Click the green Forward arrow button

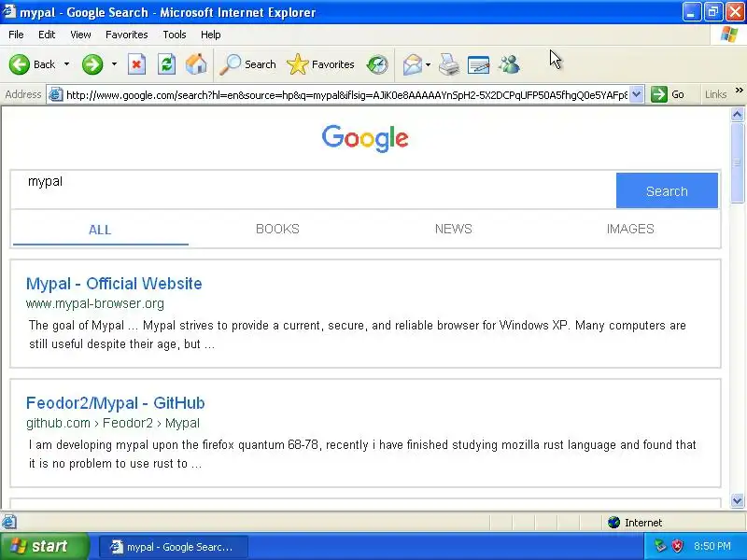point(92,64)
